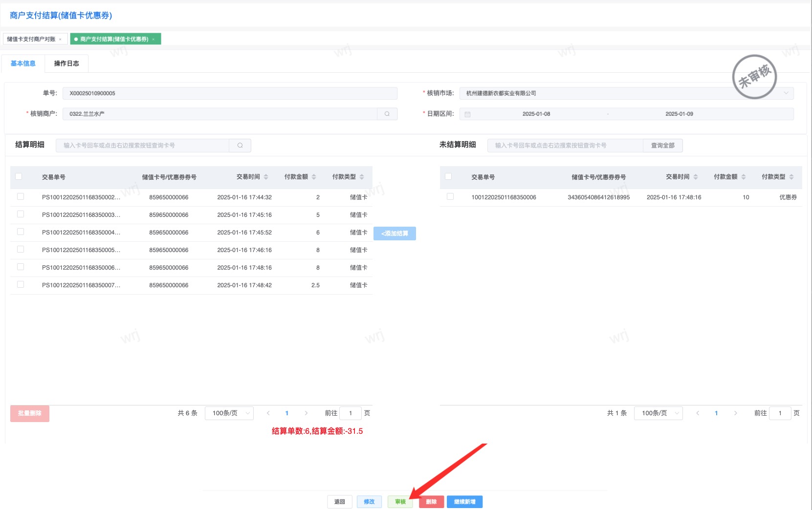Click the start date 2025-01-08
Image resolution: width=812 pixels, height=510 pixels.
coord(536,114)
